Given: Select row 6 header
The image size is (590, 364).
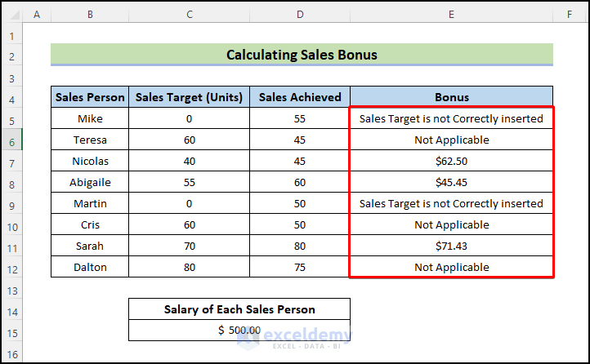Looking at the screenshot, I should click(11, 140).
